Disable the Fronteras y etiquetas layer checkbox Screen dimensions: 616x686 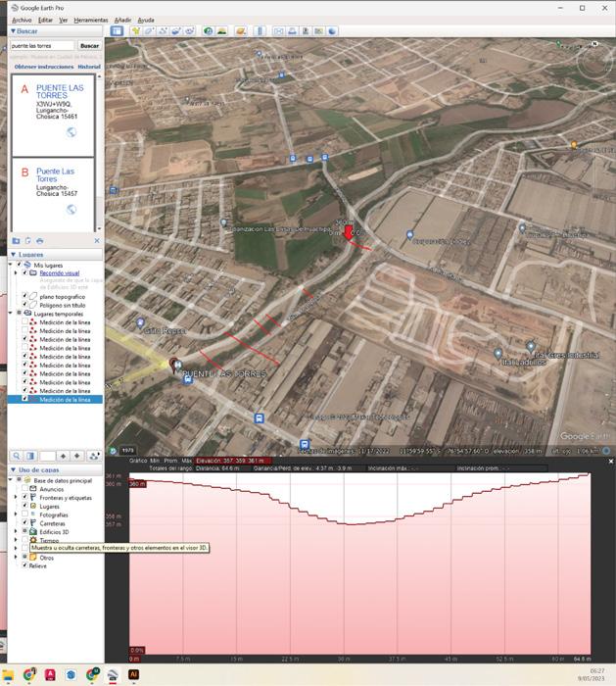(24, 497)
